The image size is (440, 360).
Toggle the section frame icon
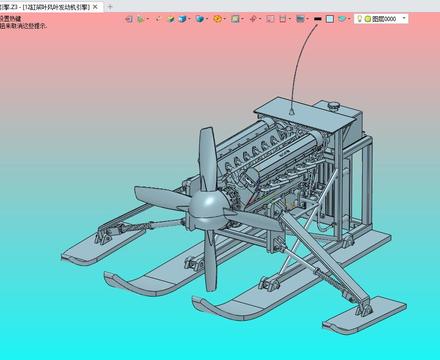coord(283,19)
